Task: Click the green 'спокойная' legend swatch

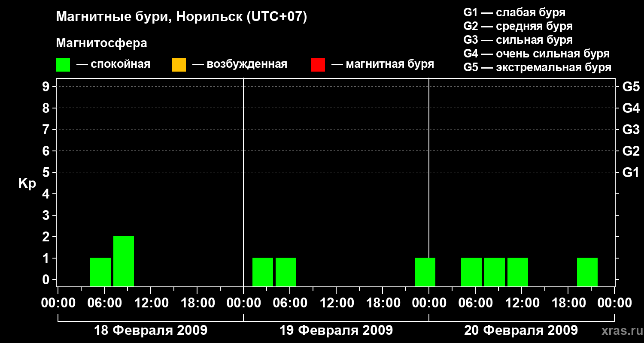Action: [x=63, y=65]
